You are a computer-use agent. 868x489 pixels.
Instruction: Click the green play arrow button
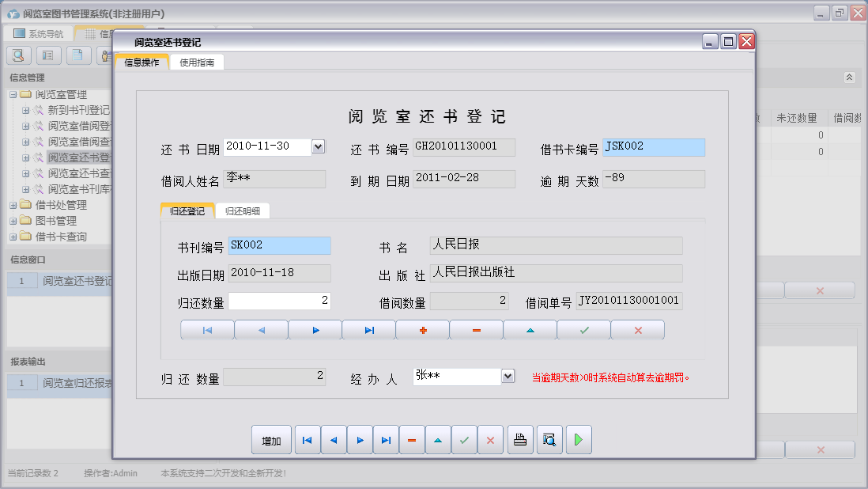[579, 440]
